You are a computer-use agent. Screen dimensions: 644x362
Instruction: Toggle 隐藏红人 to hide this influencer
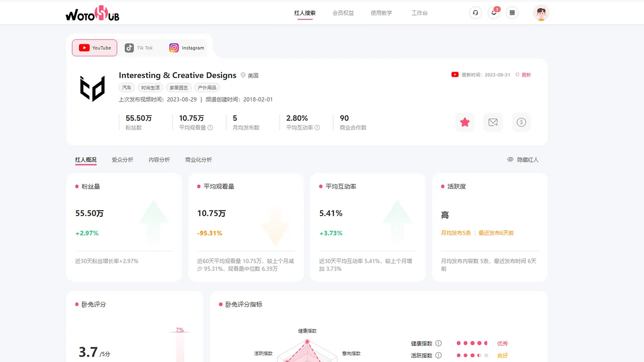(x=523, y=160)
